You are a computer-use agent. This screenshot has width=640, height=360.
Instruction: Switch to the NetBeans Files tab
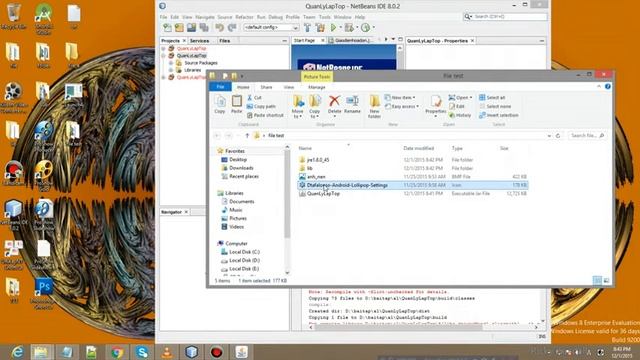(224, 41)
